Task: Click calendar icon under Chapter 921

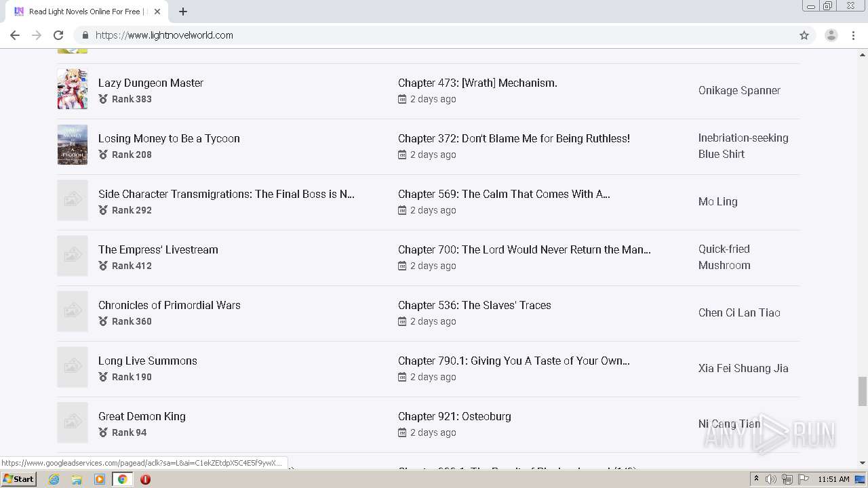Action: tap(402, 432)
